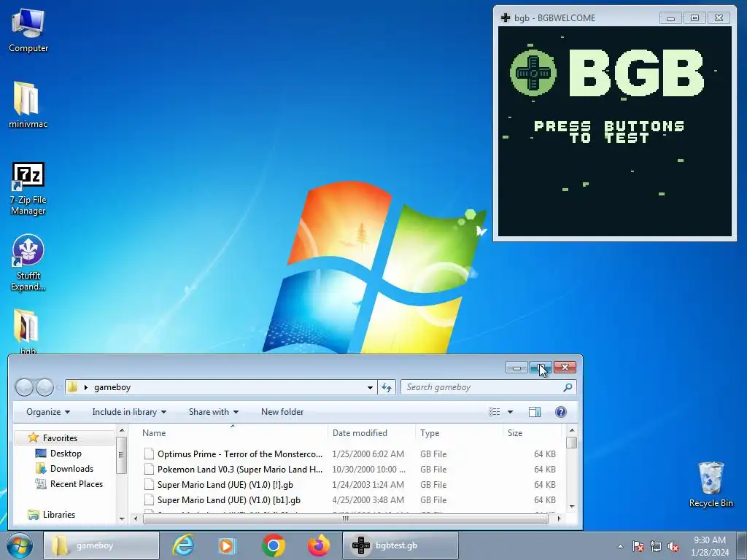Select Libraries in navigation pane
This screenshot has height=560, width=747.
coord(58,515)
